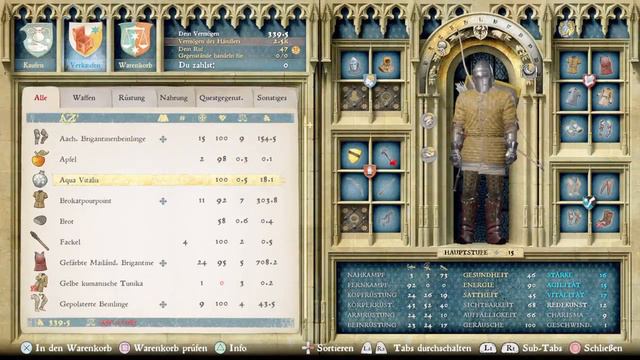Click the Fackel torch icon

coord(40,241)
